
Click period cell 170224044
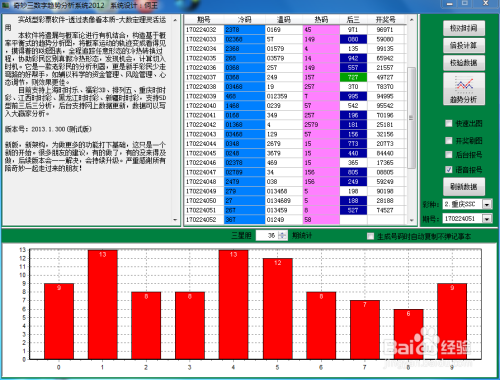click(204, 144)
